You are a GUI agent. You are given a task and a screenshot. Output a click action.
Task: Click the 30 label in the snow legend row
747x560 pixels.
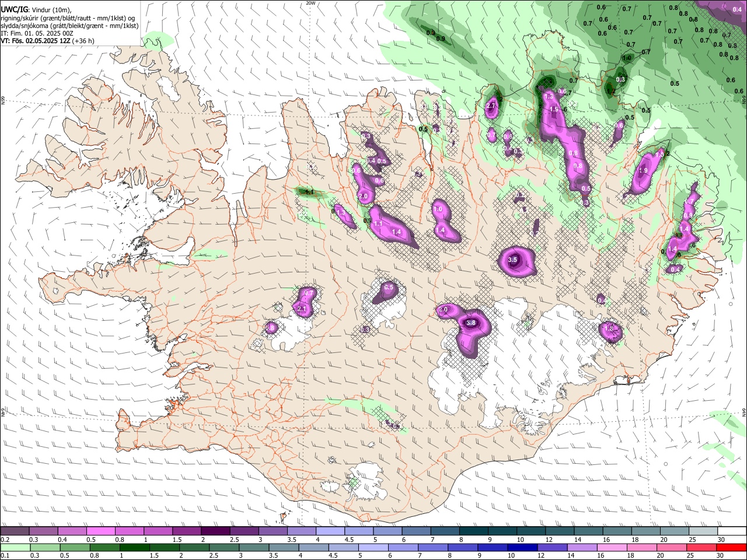[721, 540]
